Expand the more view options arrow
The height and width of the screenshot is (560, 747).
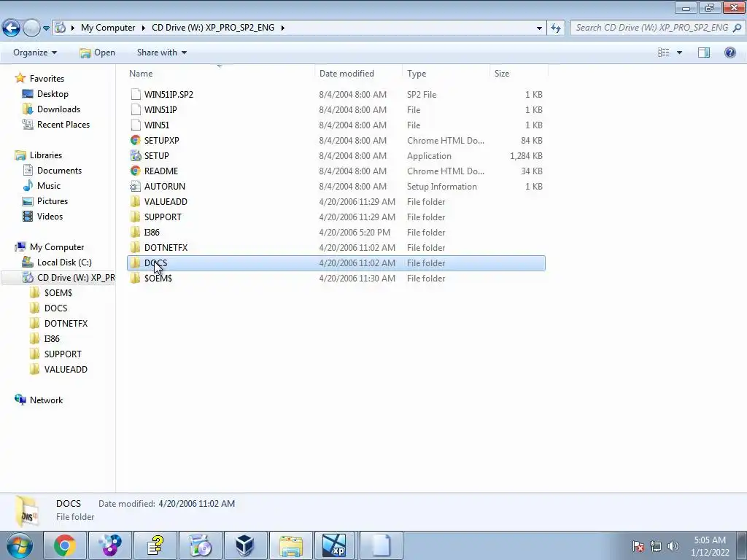pos(679,52)
